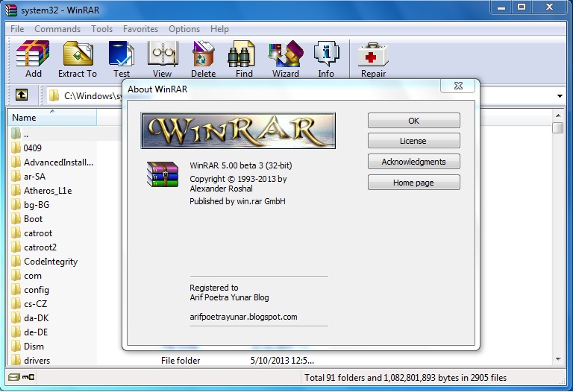Start the Wizard tool icon

[286, 58]
